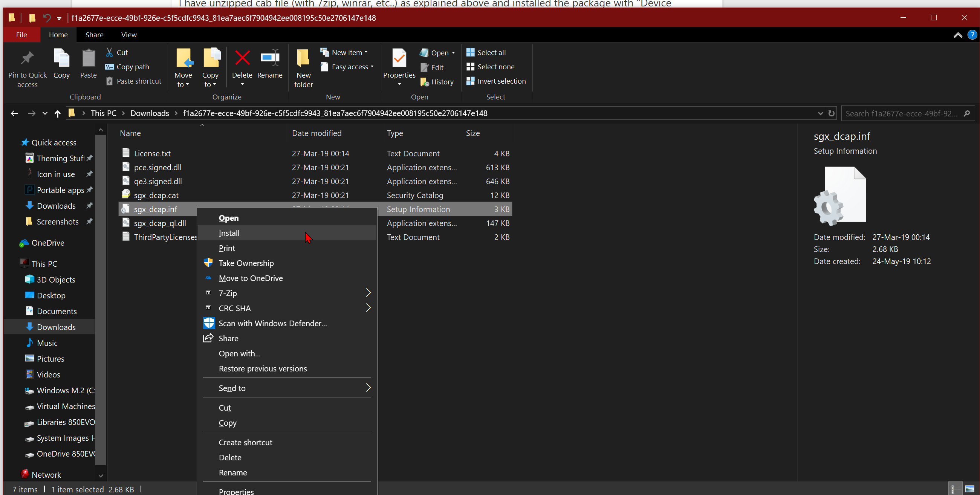Click the Copy ribbon icon
980x495 pixels.
[61, 58]
